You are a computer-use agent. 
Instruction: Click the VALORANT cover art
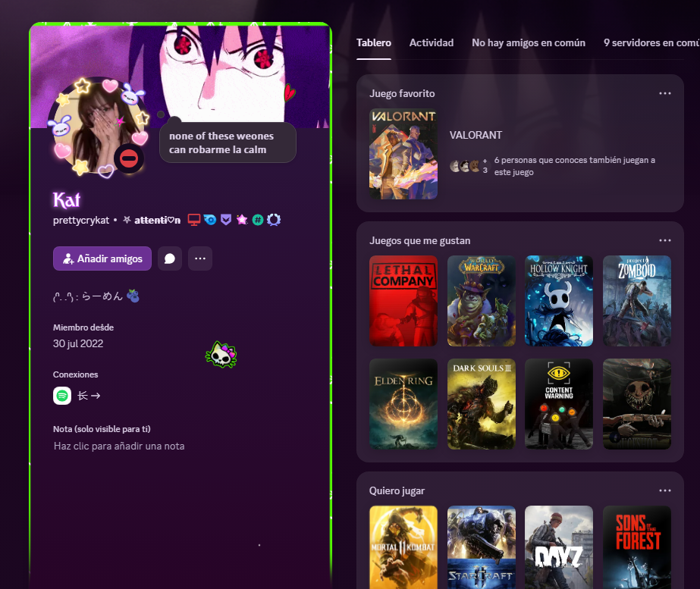[403, 154]
